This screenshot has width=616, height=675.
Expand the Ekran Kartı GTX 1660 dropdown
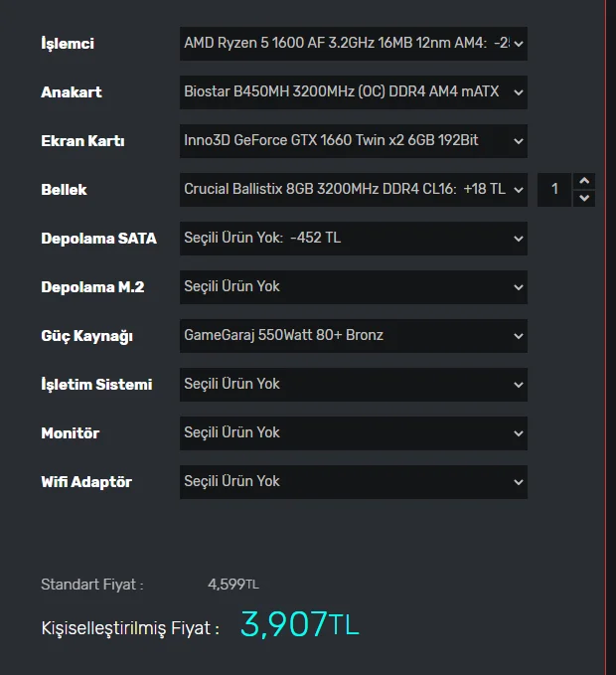pyautogui.click(x=353, y=141)
